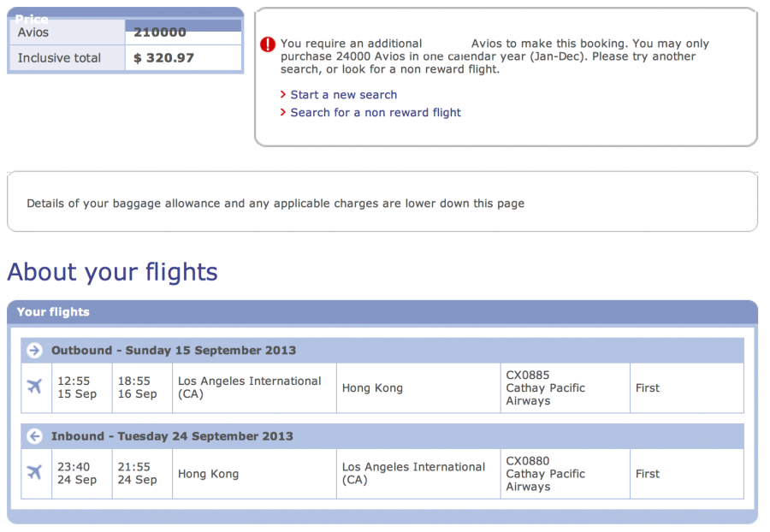The height and width of the screenshot is (532, 770).
Task: Click the red chevron beside non reward flight search
Action: pos(283,113)
